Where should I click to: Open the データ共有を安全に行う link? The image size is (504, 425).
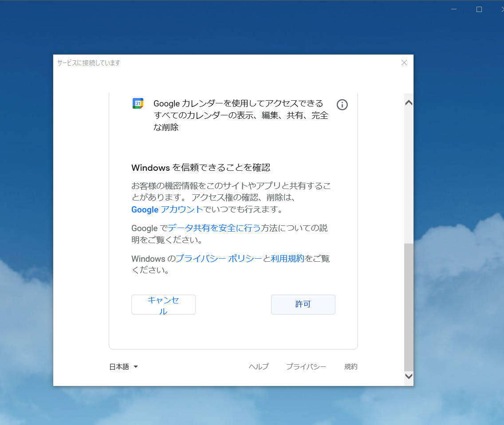point(214,228)
